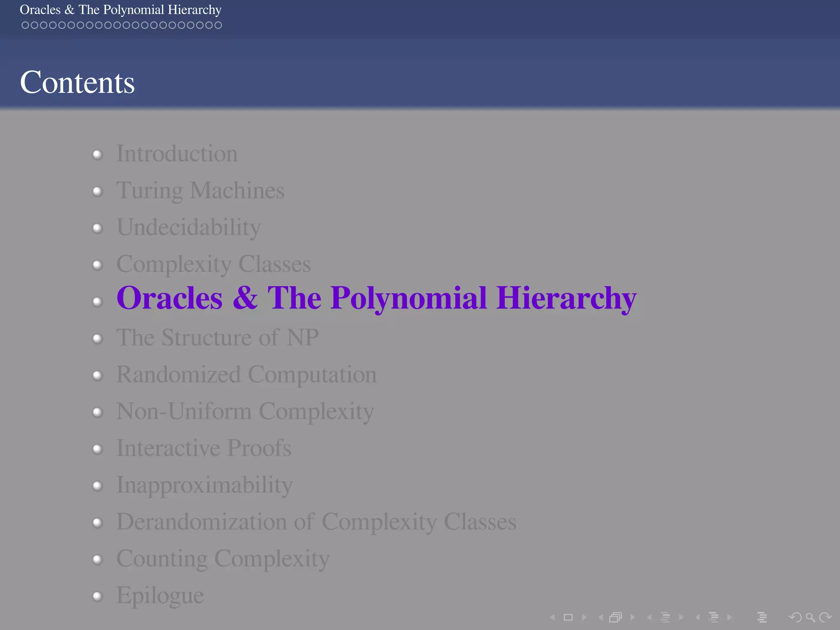
Task: Open the header section title link
Action: [121, 9]
